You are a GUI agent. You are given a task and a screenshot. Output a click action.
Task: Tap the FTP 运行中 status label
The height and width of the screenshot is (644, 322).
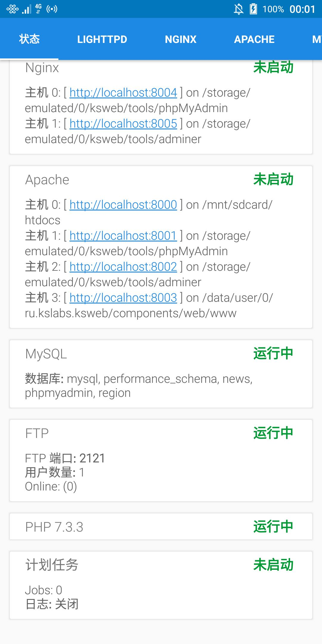point(273,433)
